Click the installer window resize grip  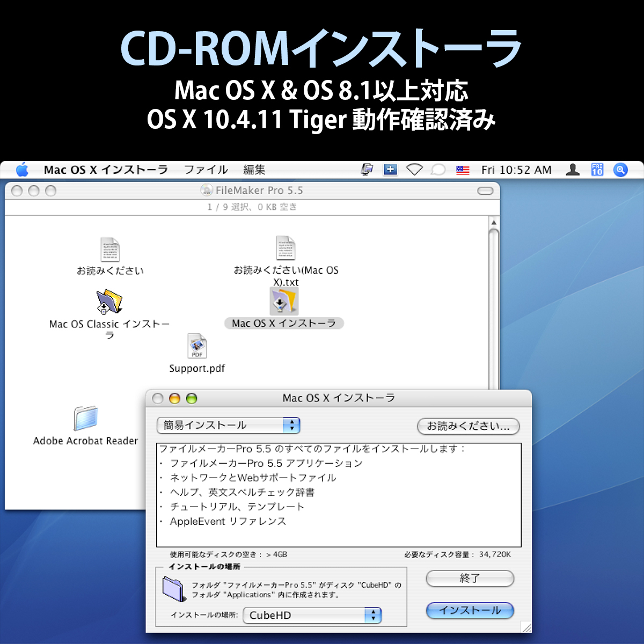[526, 627]
